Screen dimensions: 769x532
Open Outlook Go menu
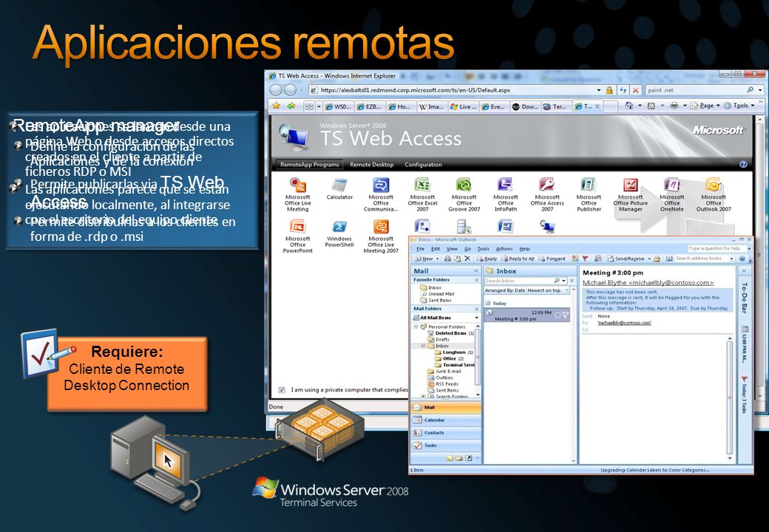(x=467, y=249)
